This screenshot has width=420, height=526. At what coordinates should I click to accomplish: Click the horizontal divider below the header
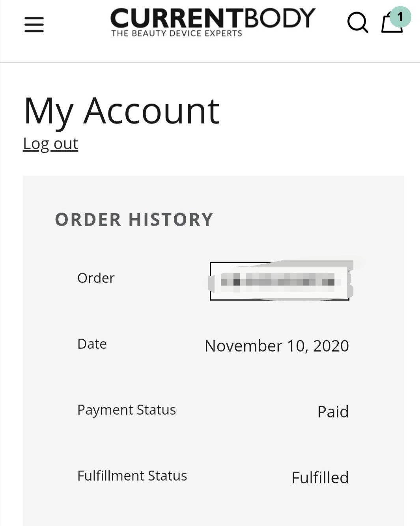(x=210, y=62)
